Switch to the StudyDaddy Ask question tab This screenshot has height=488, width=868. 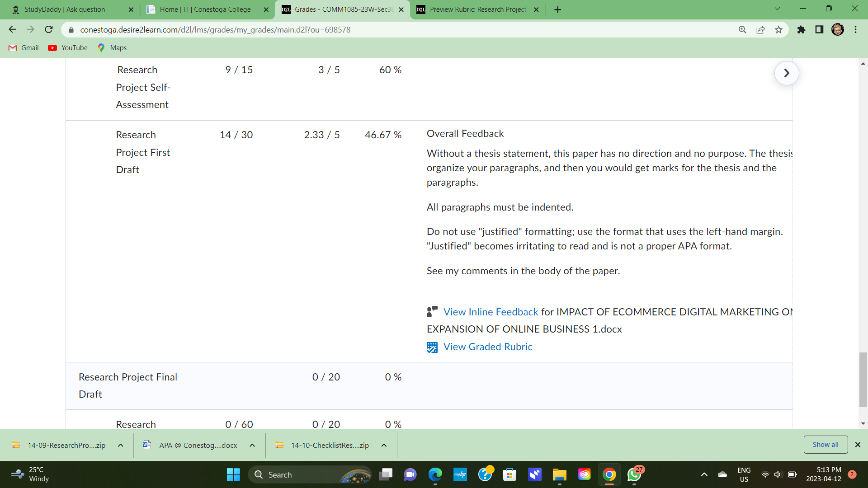click(65, 9)
